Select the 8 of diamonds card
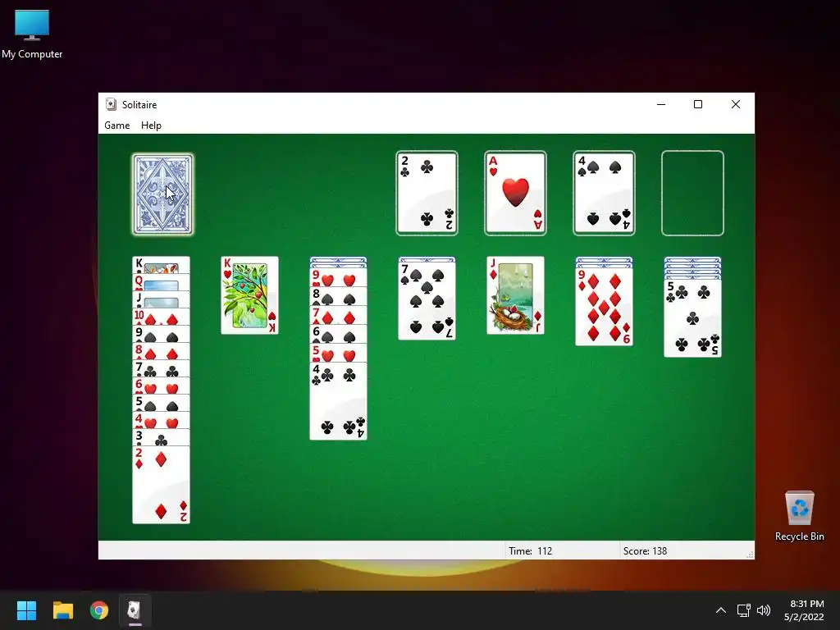 pyautogui.click(x=162, y=351)
